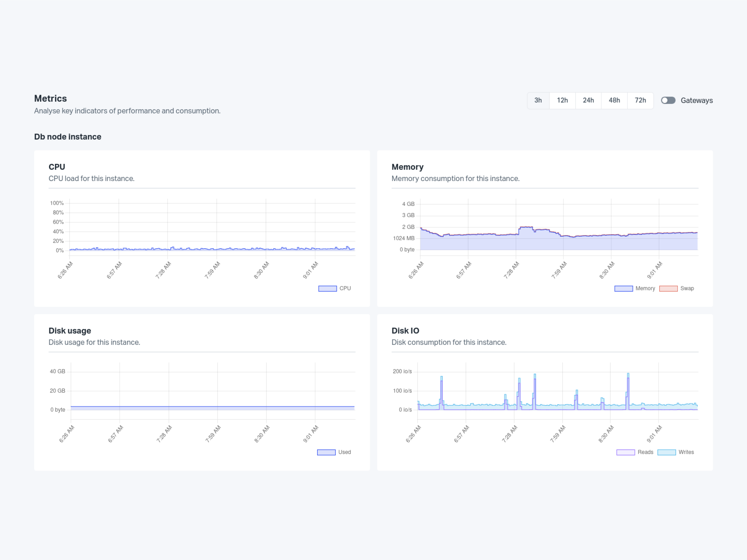Hide Reads series via legend swatch

(x=625, y=452)
